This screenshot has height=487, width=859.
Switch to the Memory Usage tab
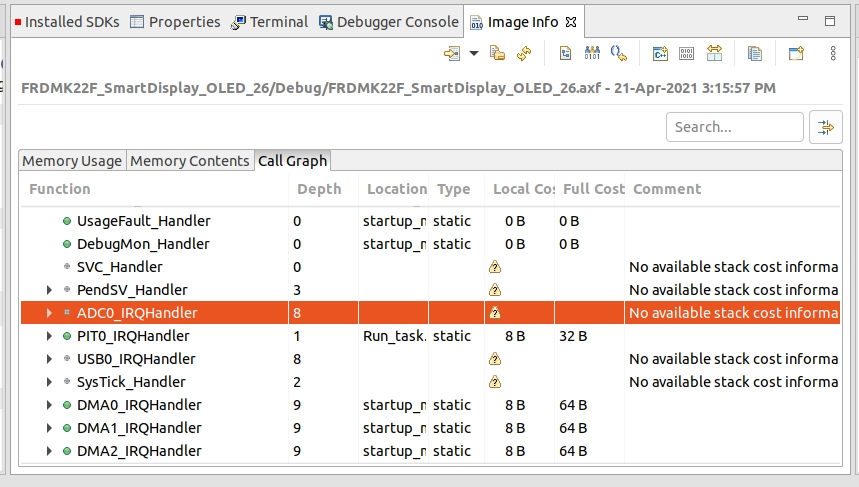tap(72, 161)
